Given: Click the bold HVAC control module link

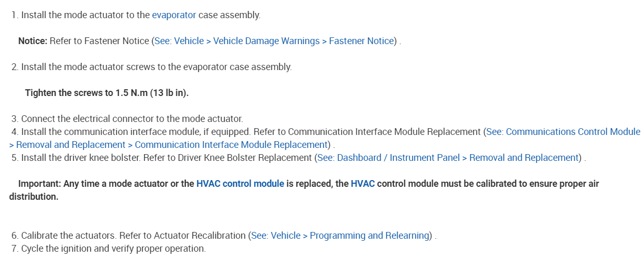Looking at the screenshot, I should pos(240,184).
